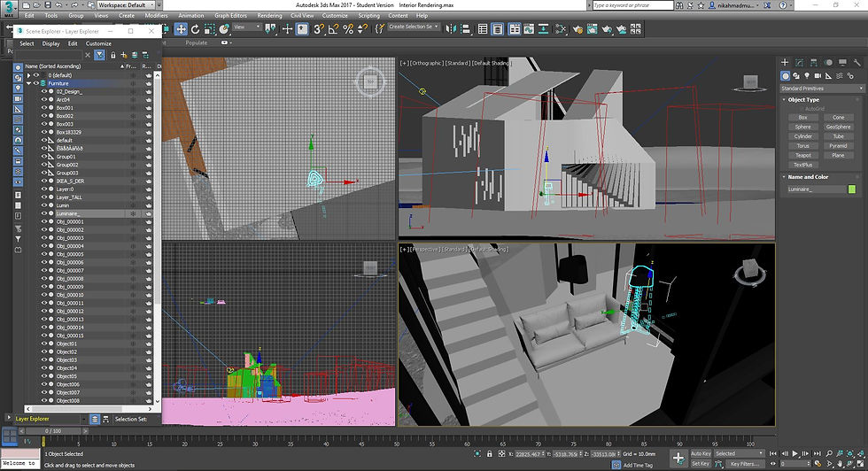This screenshot has height=471, width=868.
Task: Open the Graph Editors menu
Action: click(x=231, y=16)
